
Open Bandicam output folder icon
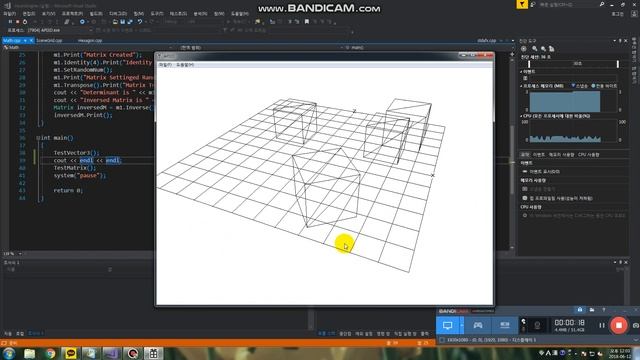point(592,310)
